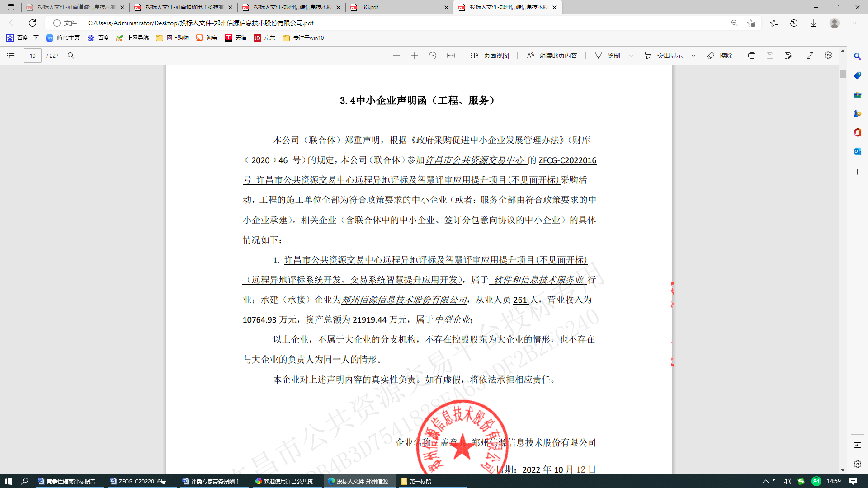Open 百度一下 bookmark
Viewport: 868px width, 488px height.
[x=23, y=38]
